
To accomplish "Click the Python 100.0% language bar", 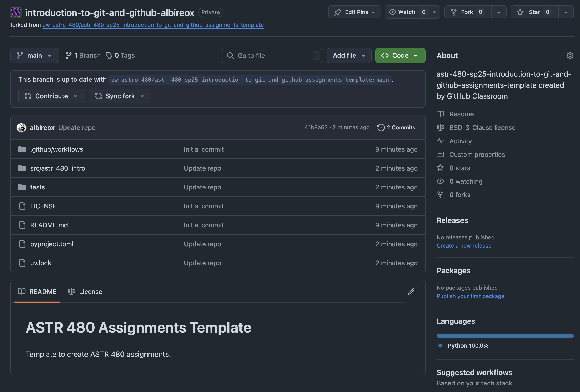I will point(505,336).
